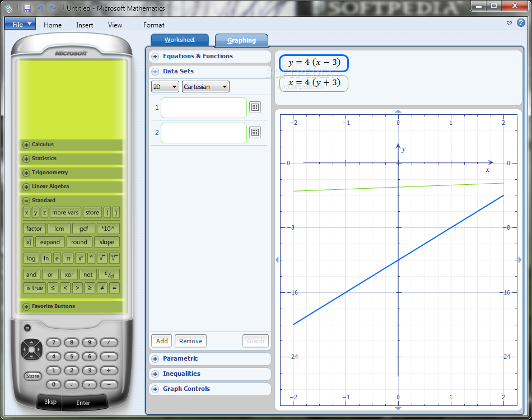The width and height of the screenshot is (532, 420).
Task: Click the x squared button
Action: point(80,258)
